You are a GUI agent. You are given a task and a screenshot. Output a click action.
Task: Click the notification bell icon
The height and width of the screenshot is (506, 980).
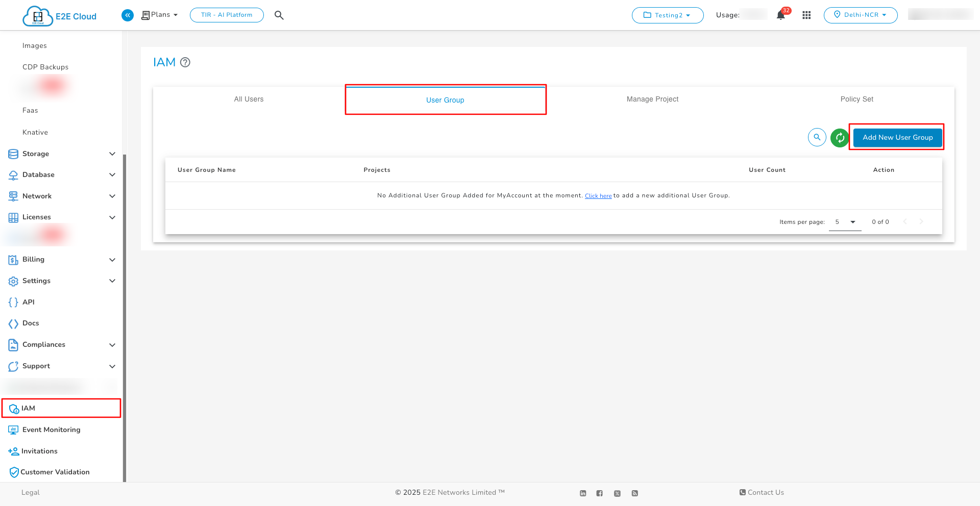[780, 15]
